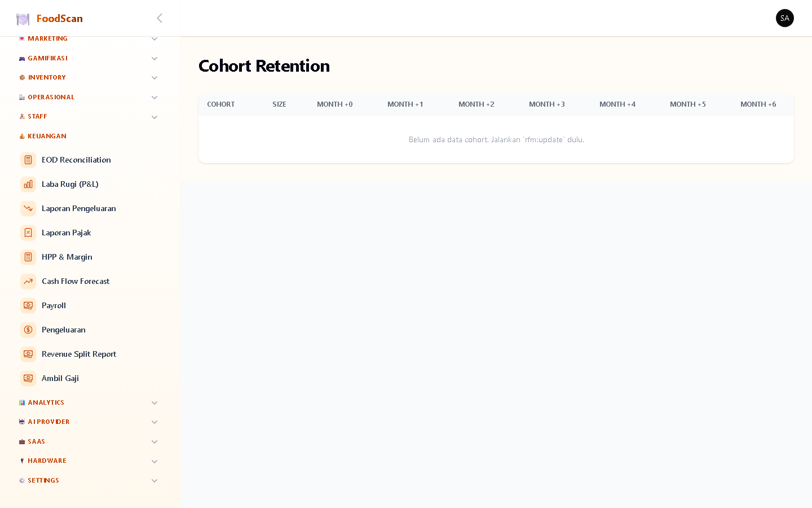This screenshot has height=508, width=812.
Task: Click the FoodScan brand name
Action: pos(60,19)
